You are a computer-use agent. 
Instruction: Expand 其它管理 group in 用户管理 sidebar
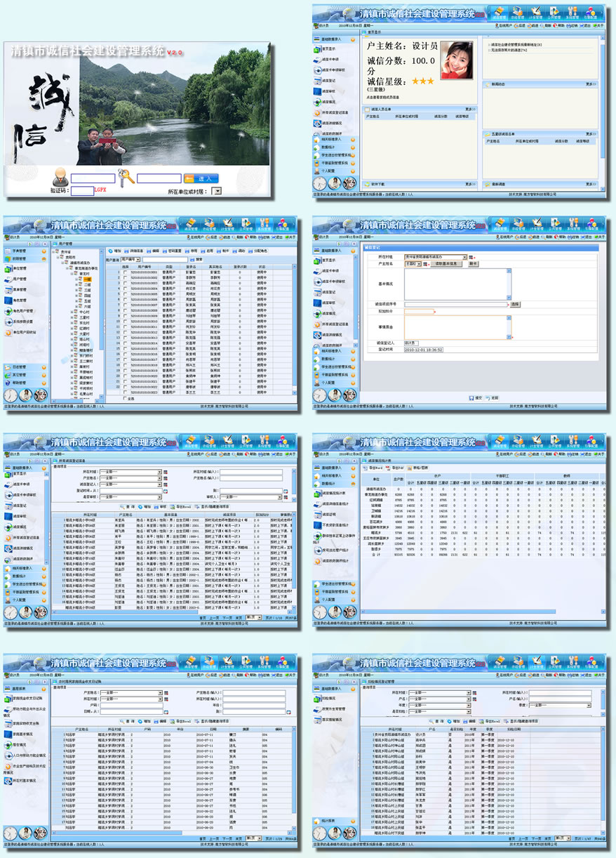pos(44,375)
